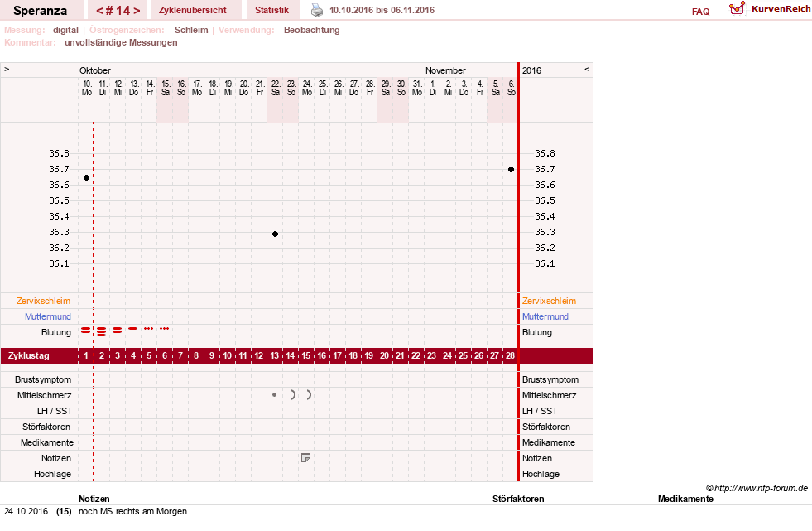The width and height of the screenshot is (812, 531).
Task: Click the 6. So date header
Action: [512, 88]
